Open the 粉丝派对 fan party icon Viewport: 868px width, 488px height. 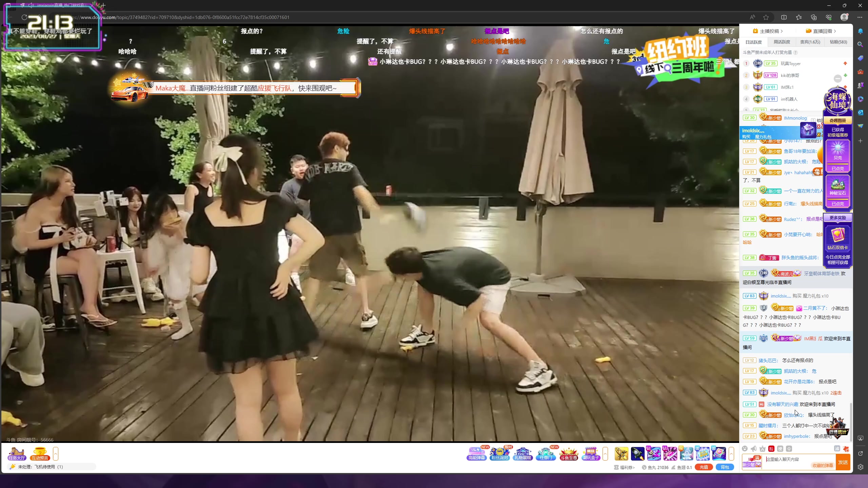500,453
